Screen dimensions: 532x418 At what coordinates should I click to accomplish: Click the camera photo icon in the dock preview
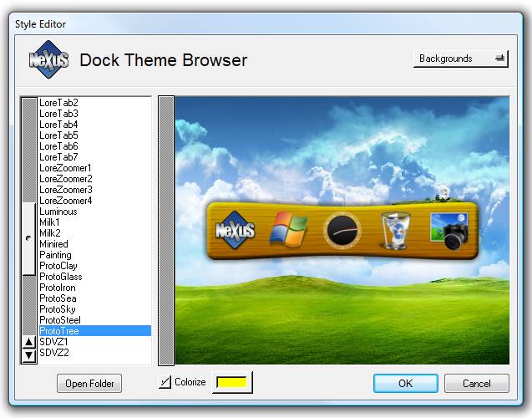coord(449,231)
